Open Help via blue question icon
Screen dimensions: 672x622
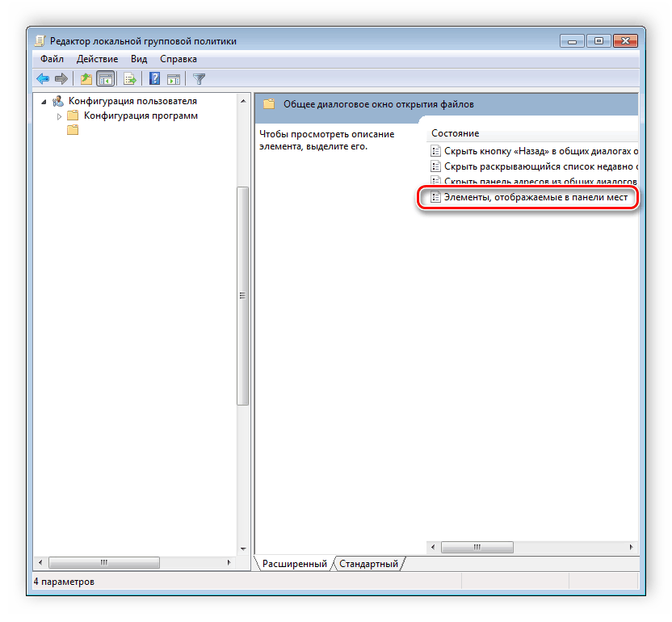tap(154, 78)
